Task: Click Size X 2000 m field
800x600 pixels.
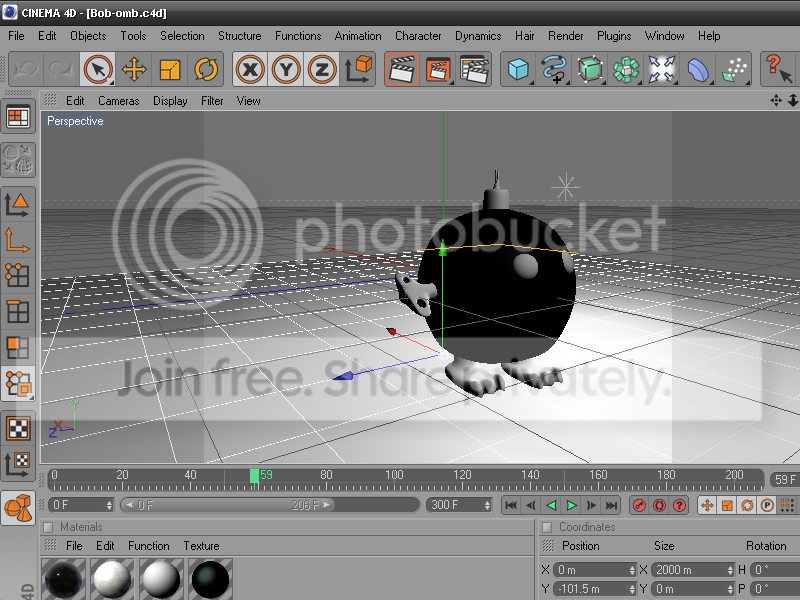Action: click(691, 570)
